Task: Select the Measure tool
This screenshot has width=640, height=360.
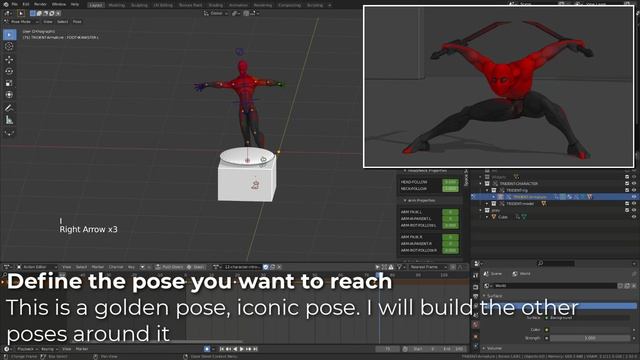Action: [9, 120]
